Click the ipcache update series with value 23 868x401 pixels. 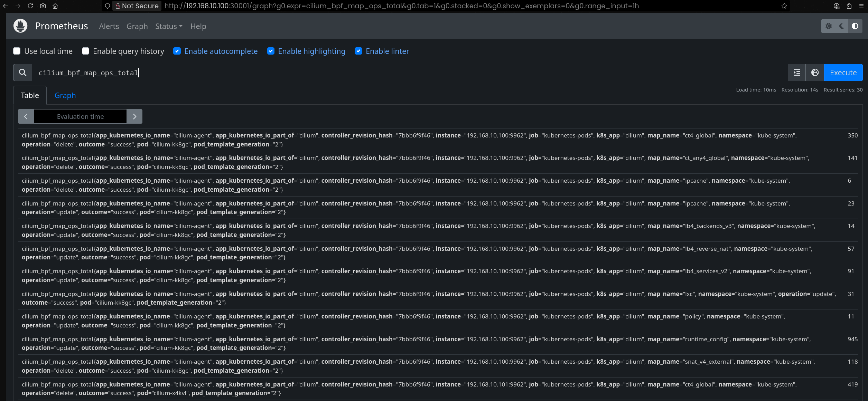coord(438,208)
